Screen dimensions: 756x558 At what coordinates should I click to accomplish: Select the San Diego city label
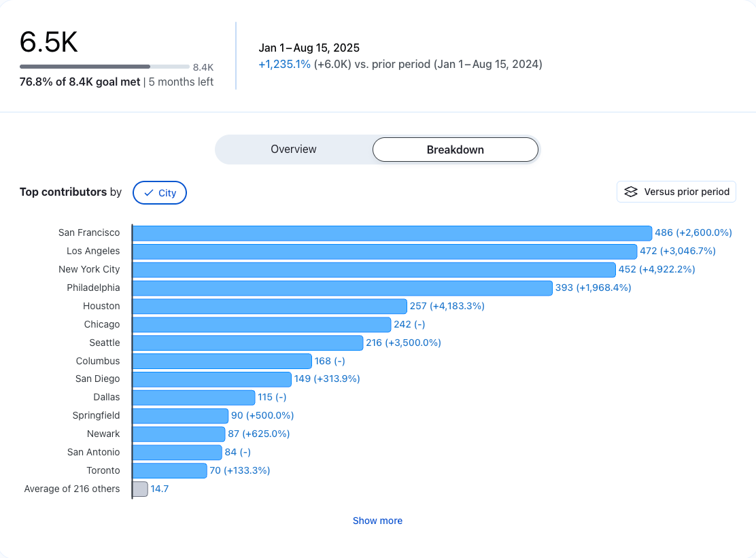point(97,379)
